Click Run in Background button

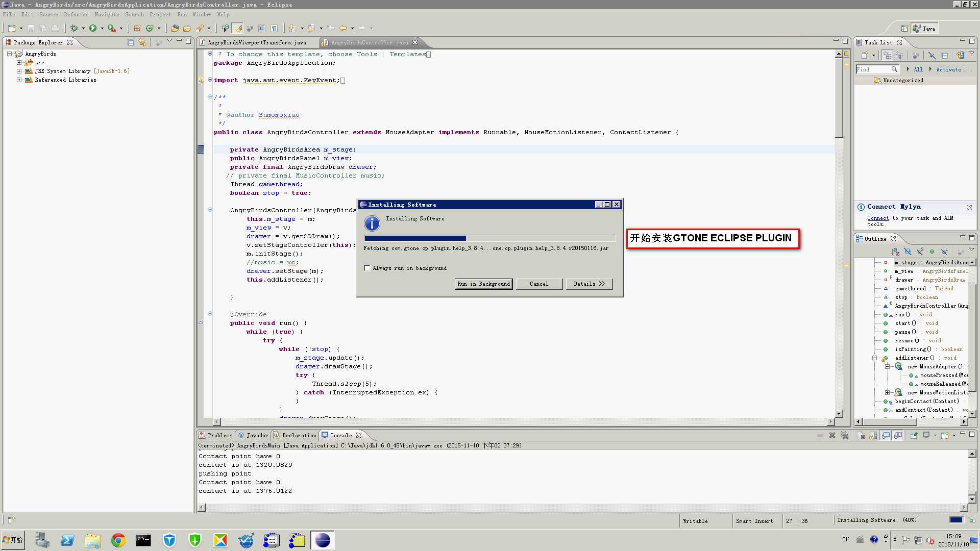tap(483, 284)
